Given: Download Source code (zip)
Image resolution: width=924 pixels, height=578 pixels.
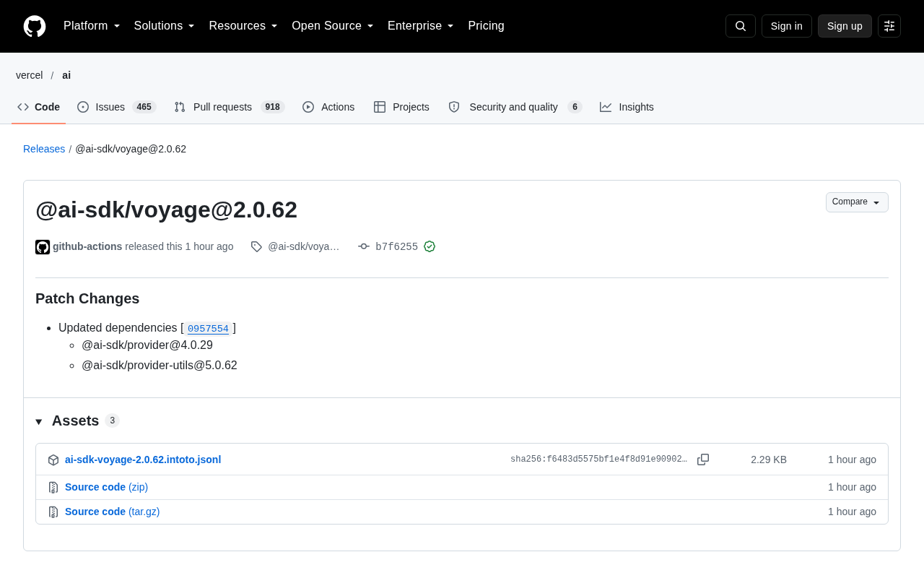Looking at the screenshot, I should (x=106, y=487).
